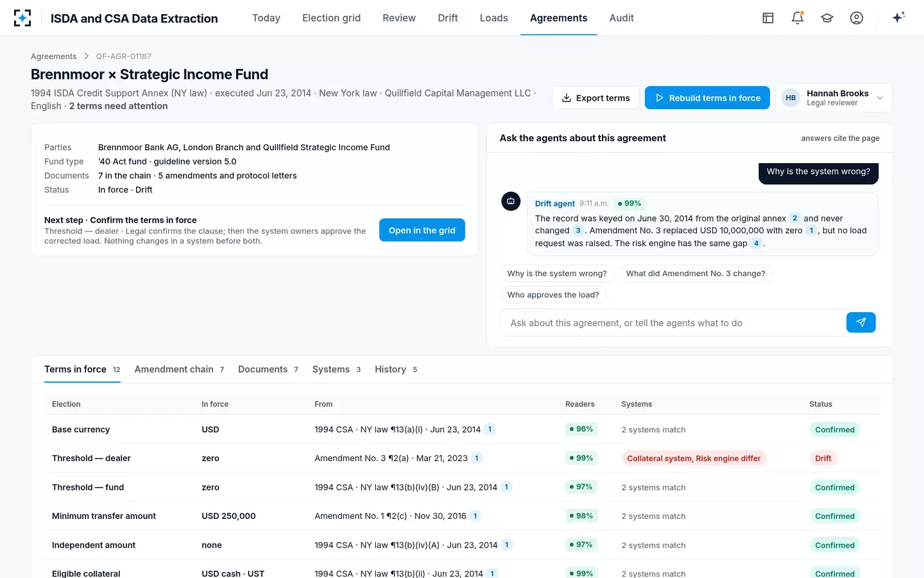Open the Election grid nav item
924x578 pixels.
tap(331, 18)
